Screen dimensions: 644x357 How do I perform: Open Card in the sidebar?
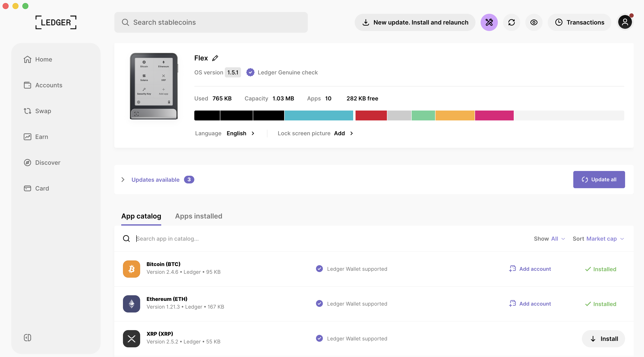(36, 188)
